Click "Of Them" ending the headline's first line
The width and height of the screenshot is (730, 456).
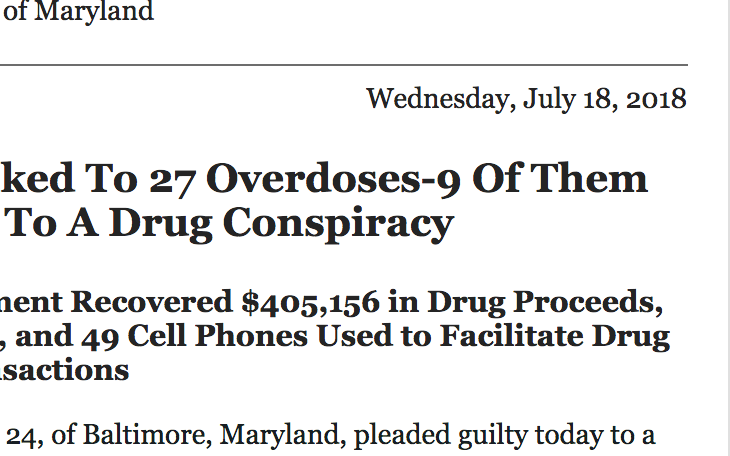[560, 177]
